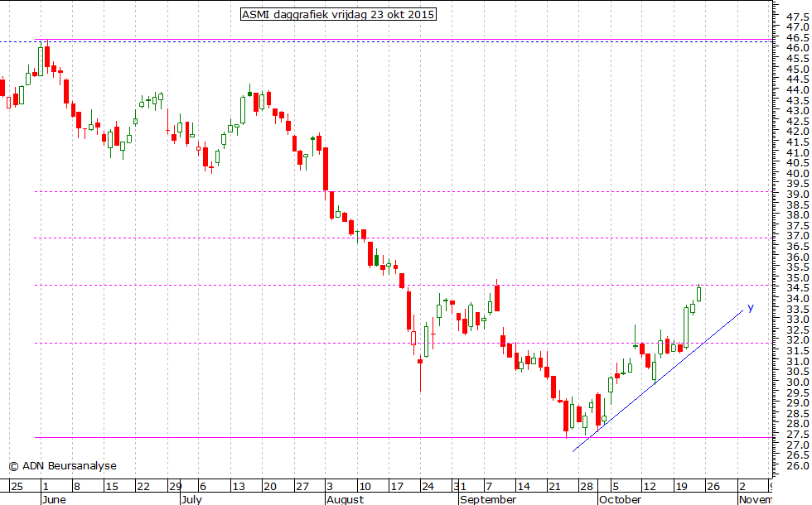Click date label 24 in August
The width and height of the screenshot is (812, 505).
point(428,487)
